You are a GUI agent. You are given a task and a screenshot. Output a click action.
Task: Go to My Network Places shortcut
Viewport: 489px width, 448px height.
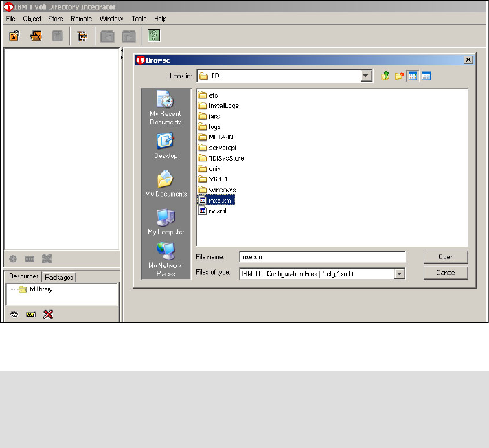coord(166,260)
